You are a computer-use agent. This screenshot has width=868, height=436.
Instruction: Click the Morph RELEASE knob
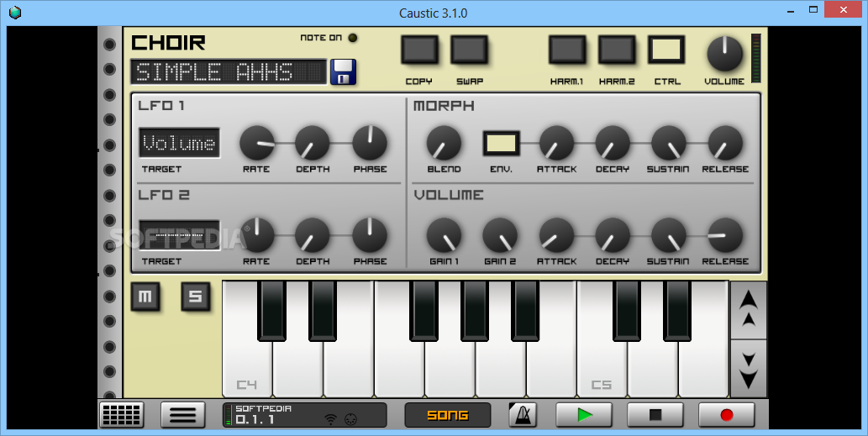tap(725, 143)
